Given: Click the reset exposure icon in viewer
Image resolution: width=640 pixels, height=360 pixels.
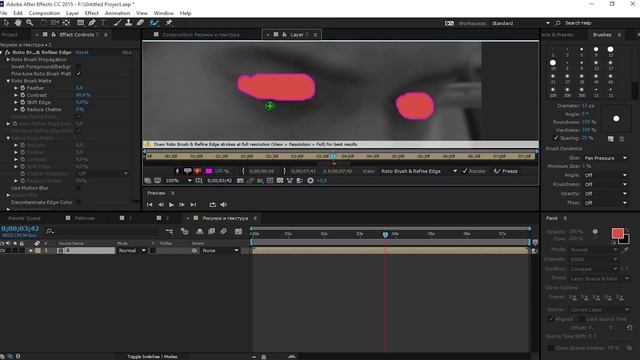Looking at the screenshot, I should click(311, 180).
